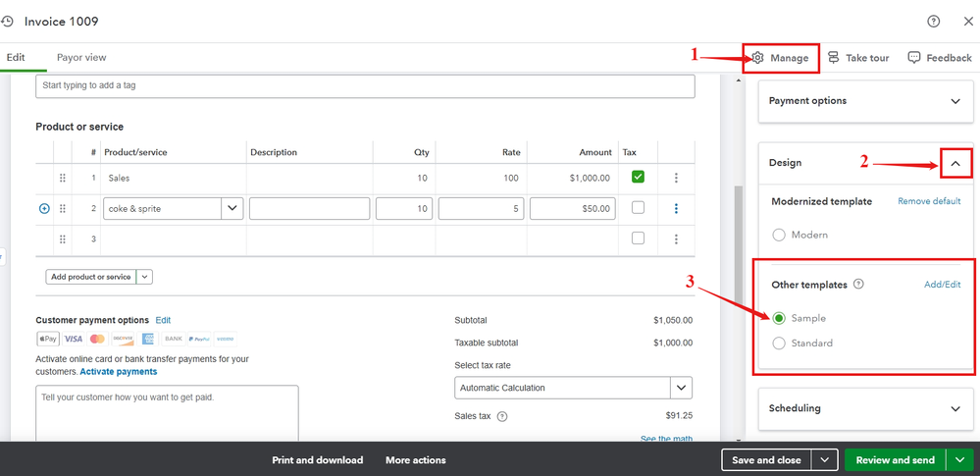Image resolution: width=980 pixels, height=476 pixels.
Task: Close the Invoice 1009 window
Action: 967,22
